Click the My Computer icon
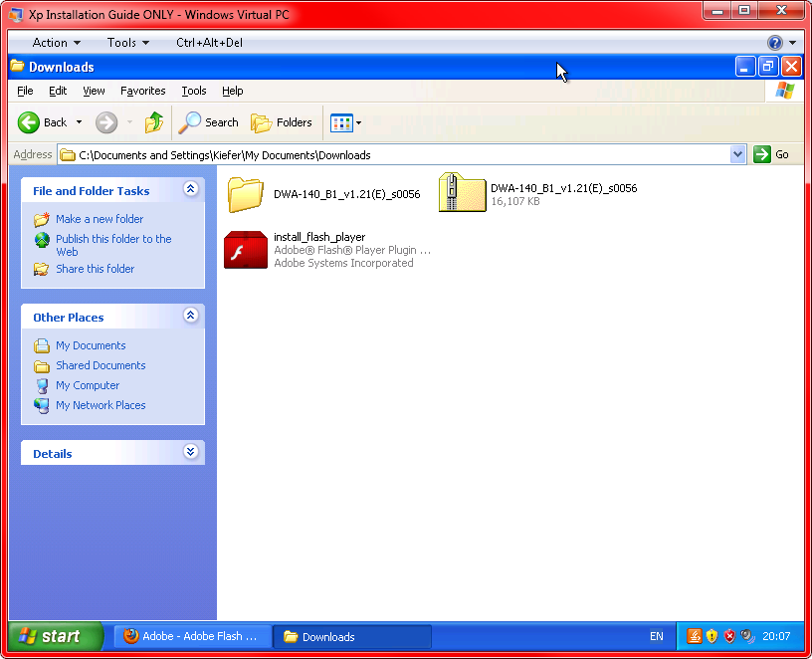Screen dimensions: 812x659 [42, 386]
